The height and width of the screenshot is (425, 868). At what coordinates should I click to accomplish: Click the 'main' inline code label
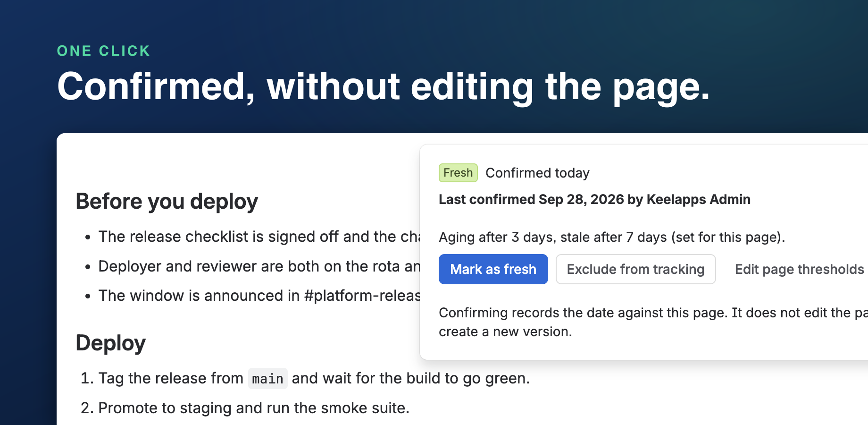[x=268, y=379]
